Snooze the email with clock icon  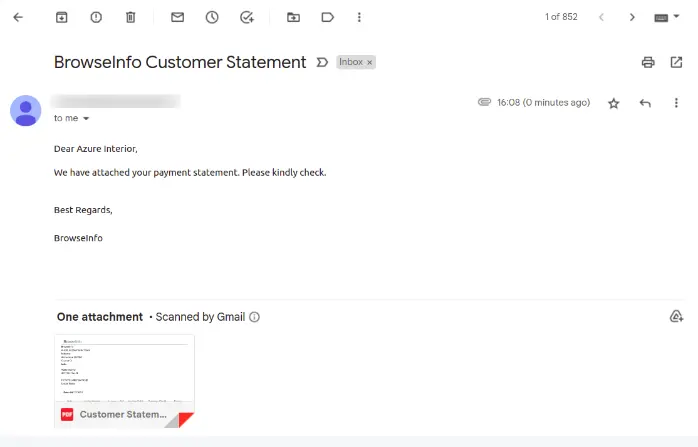[212, 17]
